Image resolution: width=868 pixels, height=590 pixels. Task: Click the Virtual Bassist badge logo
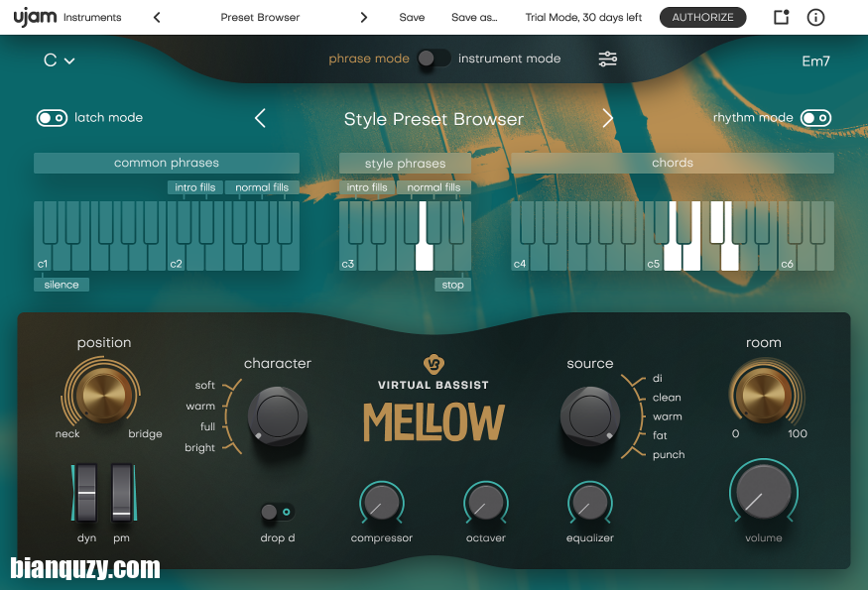tap(434, 364)
